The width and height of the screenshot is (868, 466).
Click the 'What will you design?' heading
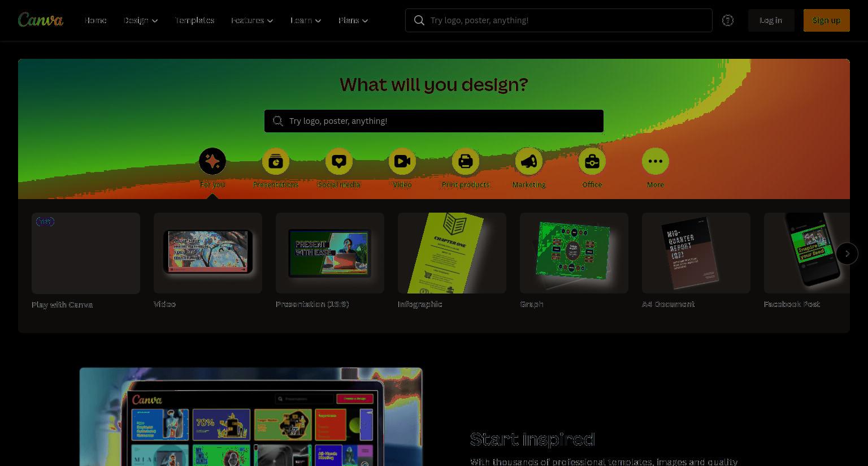(x=434, y=84)
